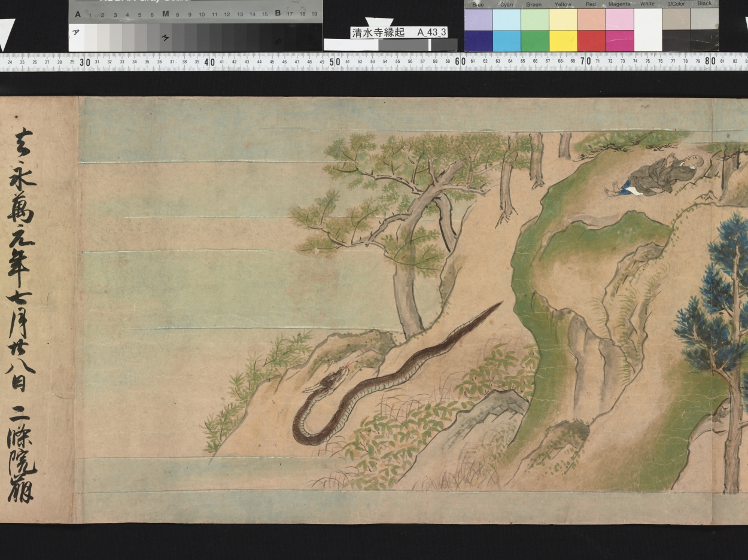The height and width of the screenshot is (560, 748).
Task: Click the calligraphy characters 七月廿八日
Action: tap(20, 340)
